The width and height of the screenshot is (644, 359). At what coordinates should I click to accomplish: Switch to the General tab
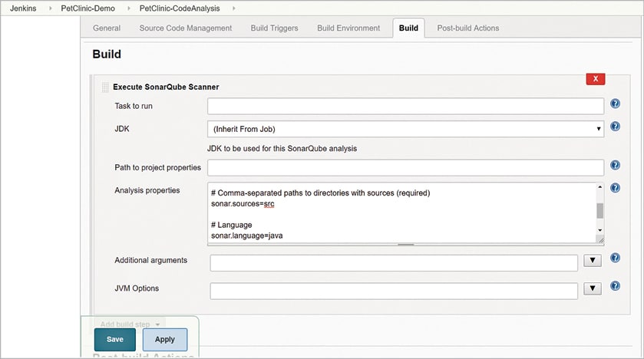(x=107, y=28)
